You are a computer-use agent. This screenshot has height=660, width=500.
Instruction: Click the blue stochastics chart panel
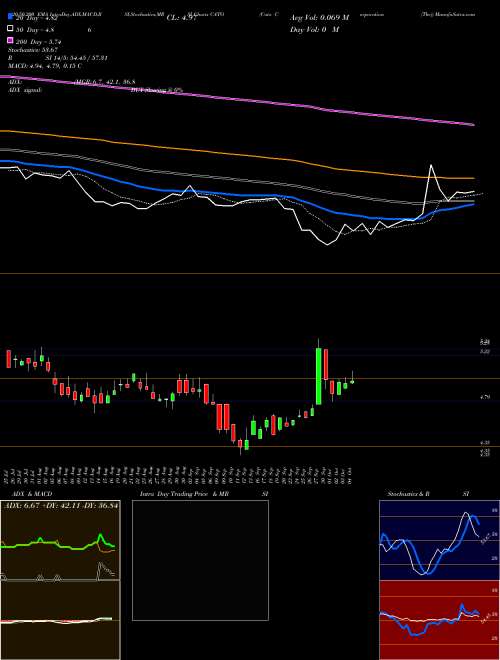(x=439, y=540)
